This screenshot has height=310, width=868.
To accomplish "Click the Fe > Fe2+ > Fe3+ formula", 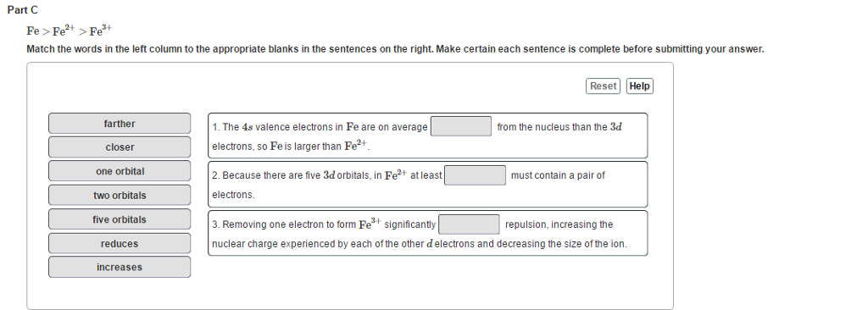I will pos(70,30).
